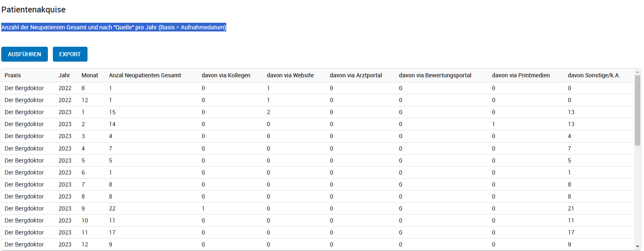Click month value 10 in the 2023 row
Viewport: 644px width, 251px height.
pyautogui.click(x=85, y=220)
